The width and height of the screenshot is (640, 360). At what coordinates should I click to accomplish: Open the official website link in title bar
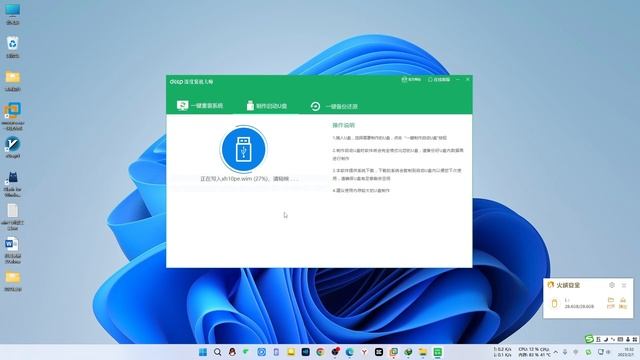coord(411,80)
